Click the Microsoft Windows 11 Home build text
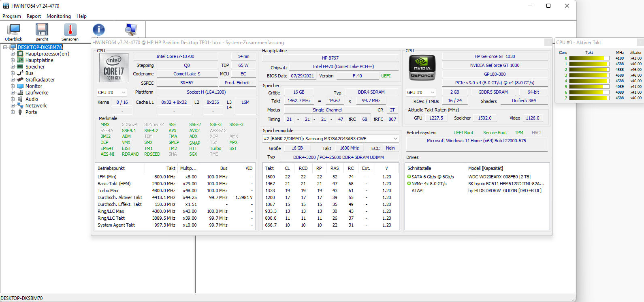 476,141
